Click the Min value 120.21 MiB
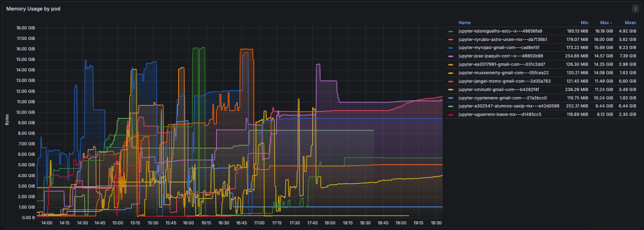The width and height of the screenshot is (644, 230). click(577, 73)
